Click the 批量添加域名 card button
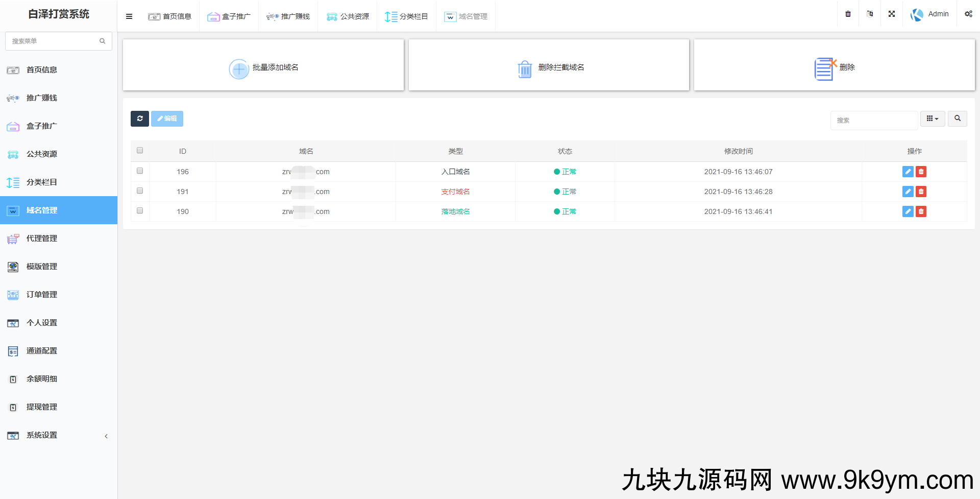 coord(263,67)
